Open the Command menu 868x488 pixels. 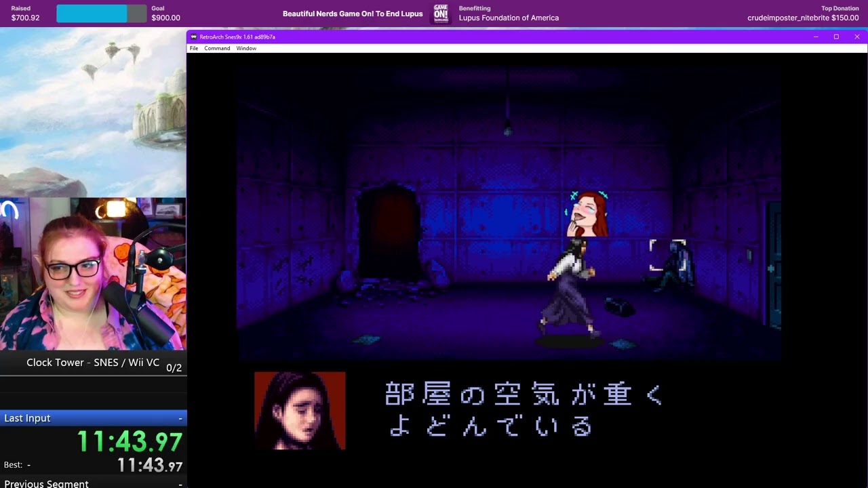click(217, 48)
